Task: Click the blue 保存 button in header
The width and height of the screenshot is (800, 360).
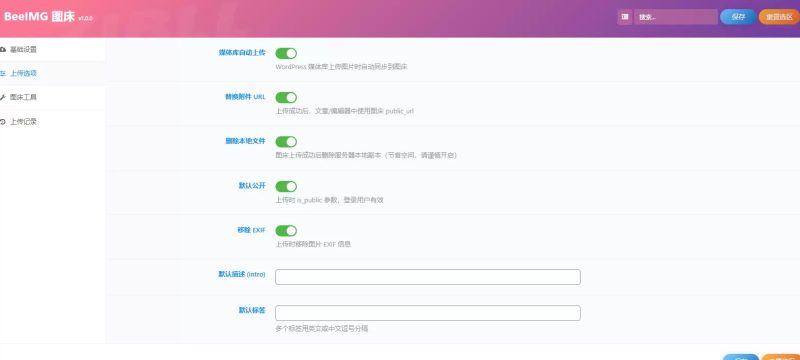Action: point(738,17)
